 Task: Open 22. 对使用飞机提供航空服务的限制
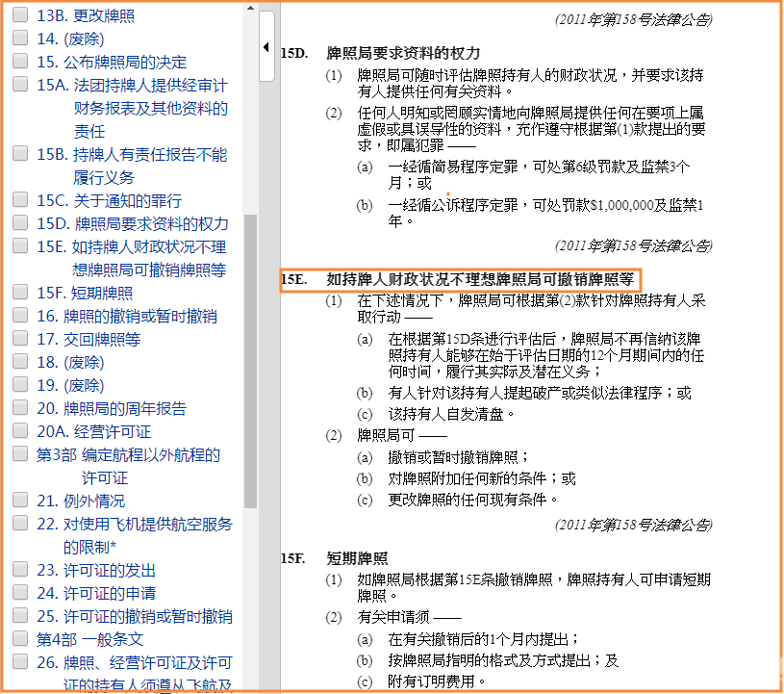coord(135,535)
